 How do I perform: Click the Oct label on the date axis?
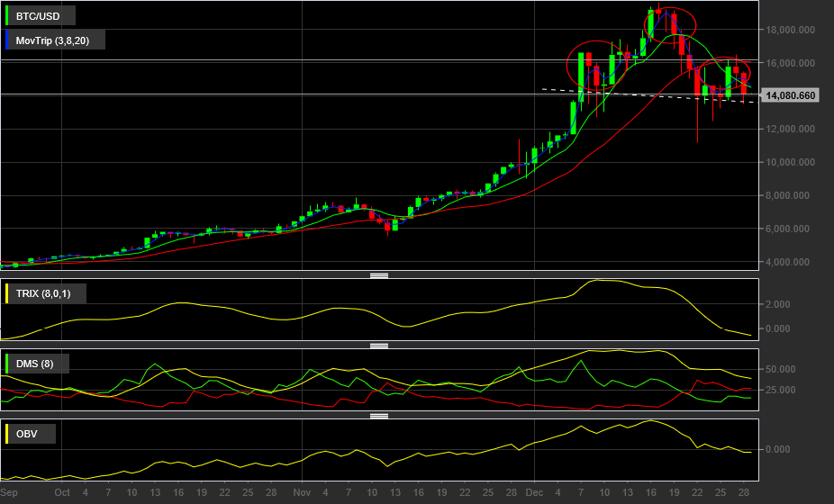pyautogui.click(x=62, y=492)
